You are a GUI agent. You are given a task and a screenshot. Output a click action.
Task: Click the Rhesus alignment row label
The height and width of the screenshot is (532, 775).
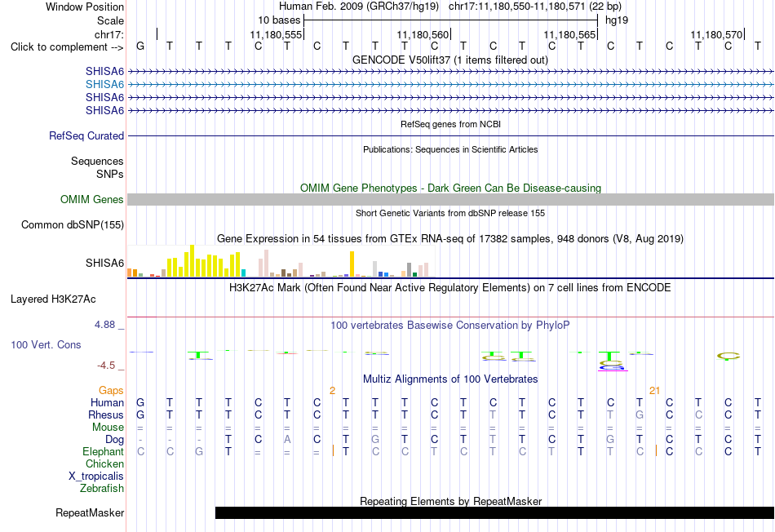pyautogui.click(x=106, y=415)
